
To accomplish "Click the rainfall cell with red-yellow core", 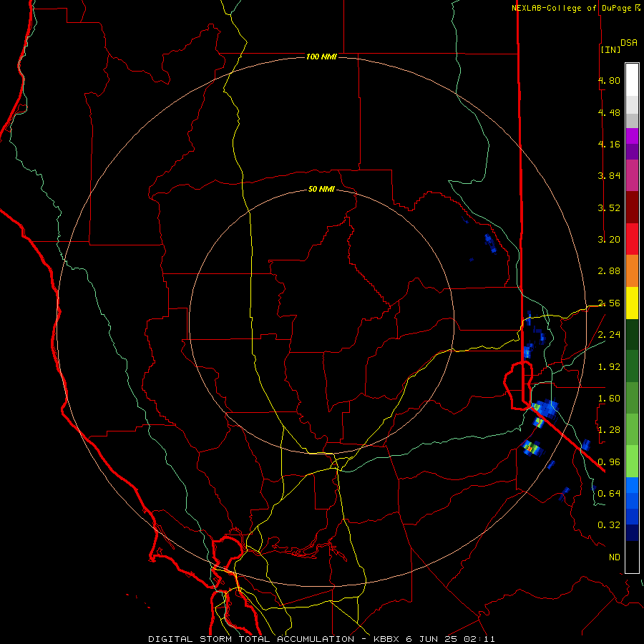I will pos(532,448).
